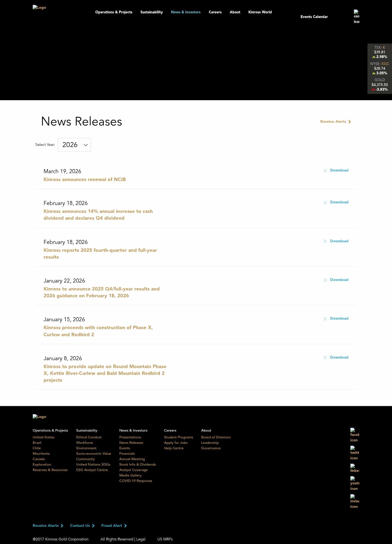
Task: Open Presentations footer link
Action: point(130,437)
